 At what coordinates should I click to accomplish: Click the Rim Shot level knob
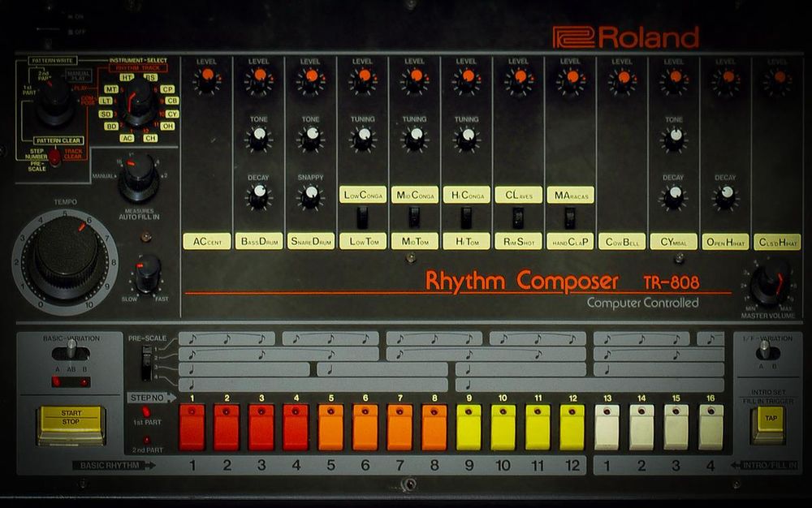point(519,80)
